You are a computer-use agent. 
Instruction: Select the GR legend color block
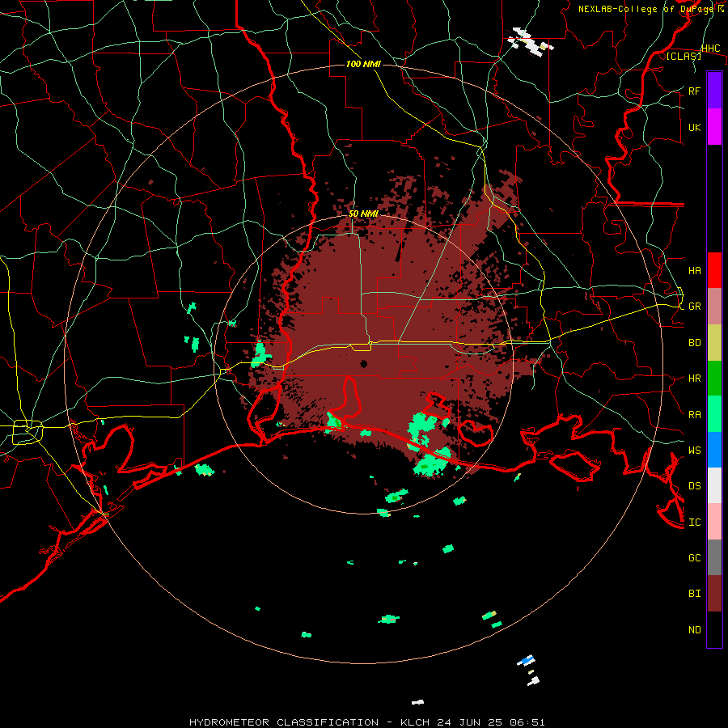pyautogui.click(x=714, y=307)
